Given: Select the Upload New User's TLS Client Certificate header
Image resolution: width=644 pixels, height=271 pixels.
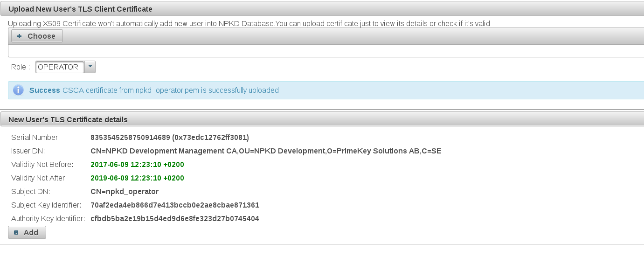Looking at the screenshot, I should click(80, 9).
